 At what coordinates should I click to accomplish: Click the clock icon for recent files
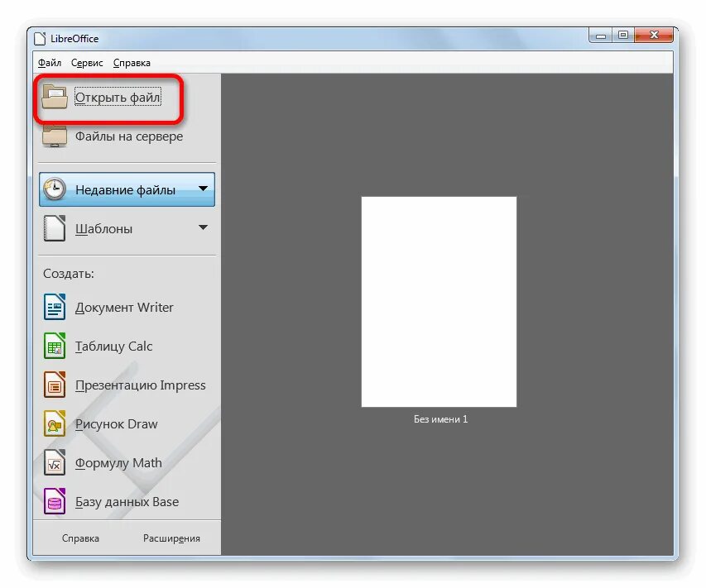click(x=55, y=189)
